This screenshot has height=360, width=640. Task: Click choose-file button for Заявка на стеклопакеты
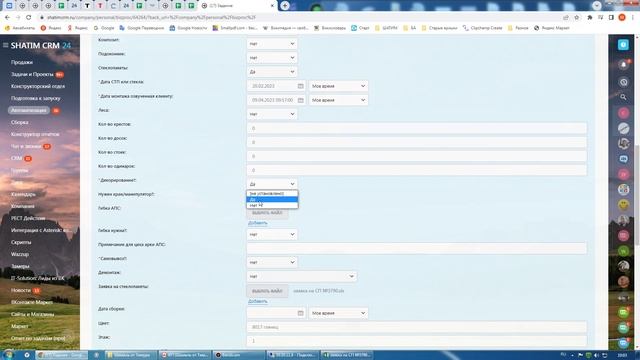[x=267, y=291]
